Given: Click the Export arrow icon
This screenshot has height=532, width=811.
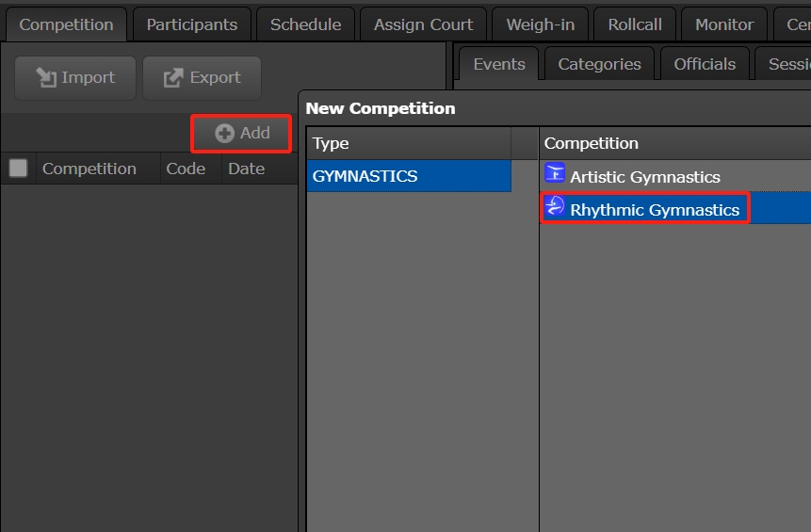Looking at the screenshot, I should click(173, 78).
